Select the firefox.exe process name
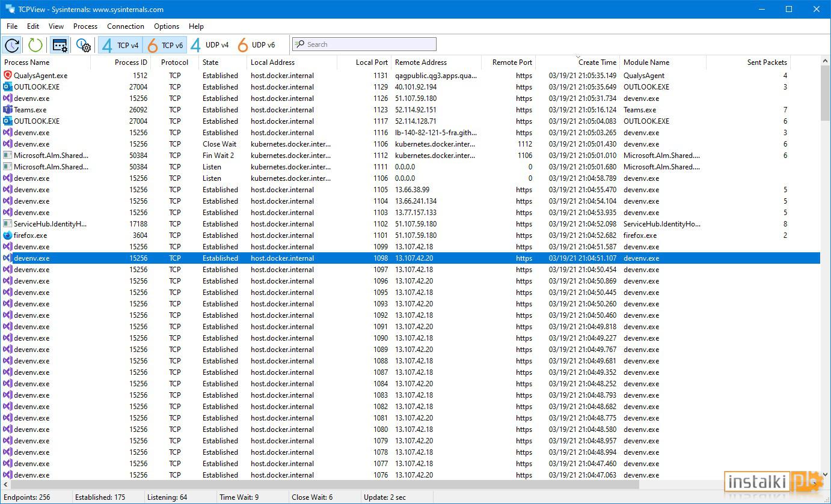The height and width of the screenshot is (504, 831). [x=30, y=235]
